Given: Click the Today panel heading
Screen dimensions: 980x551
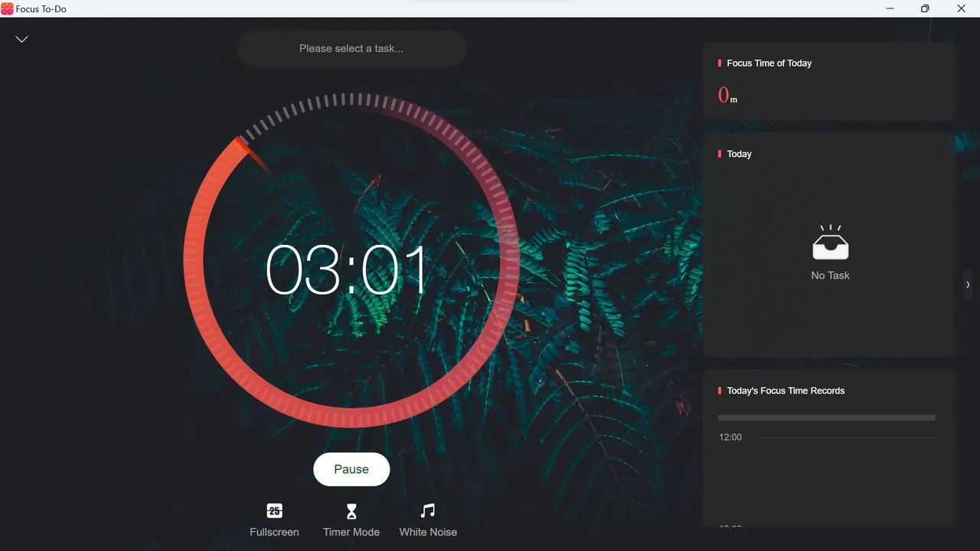Looking at the screenshot, I should tap(739, 154).
